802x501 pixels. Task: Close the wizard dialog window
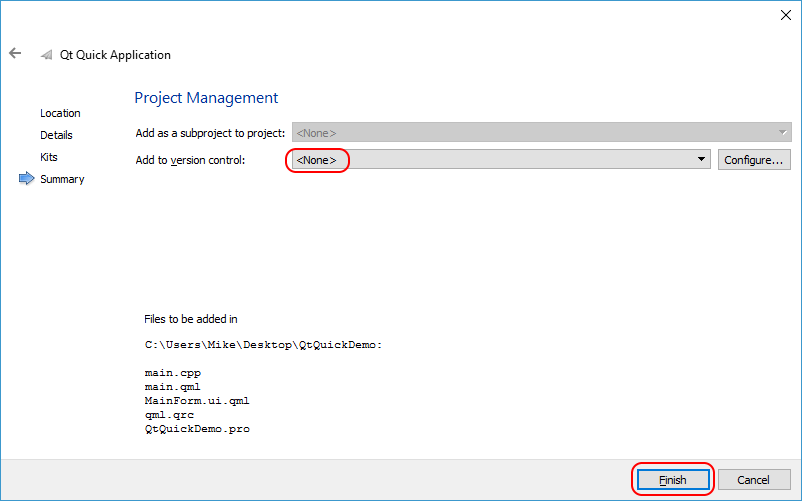(785, 14)
